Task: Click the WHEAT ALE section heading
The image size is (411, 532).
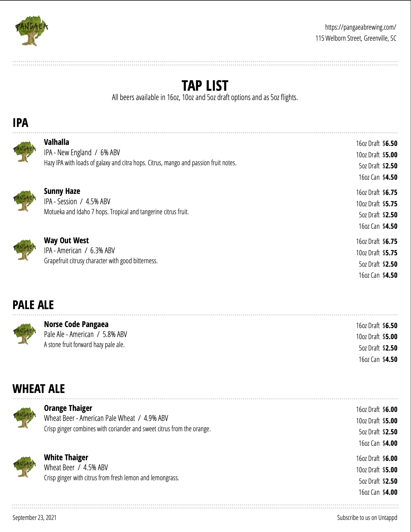Action: (39, 389)
